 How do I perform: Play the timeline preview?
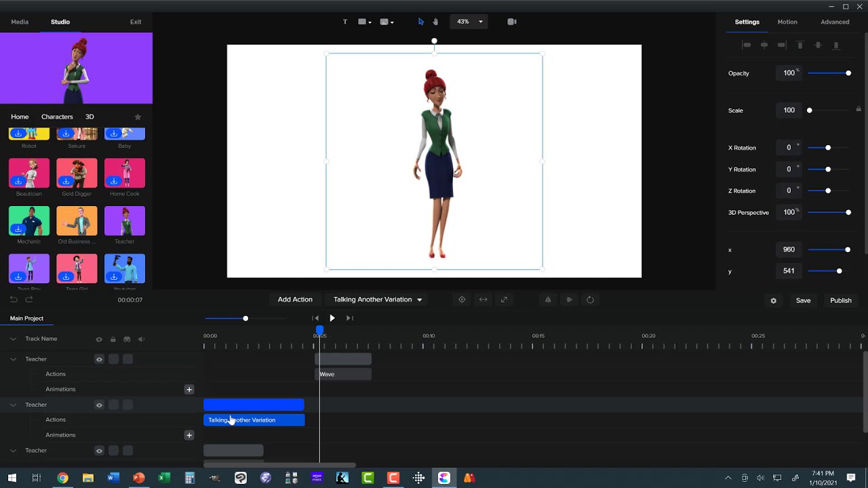tap(332, 318)
